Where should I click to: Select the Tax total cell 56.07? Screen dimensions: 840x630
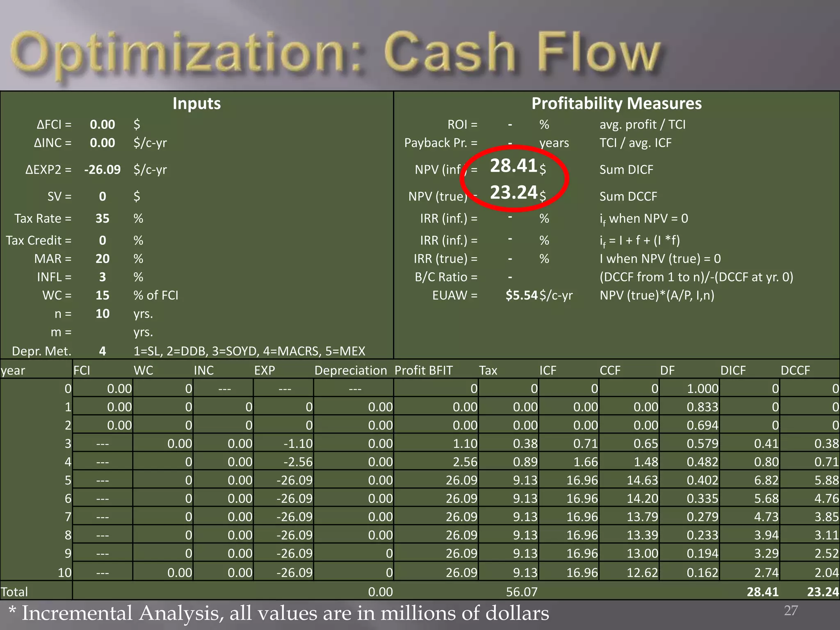click(521, 591)
